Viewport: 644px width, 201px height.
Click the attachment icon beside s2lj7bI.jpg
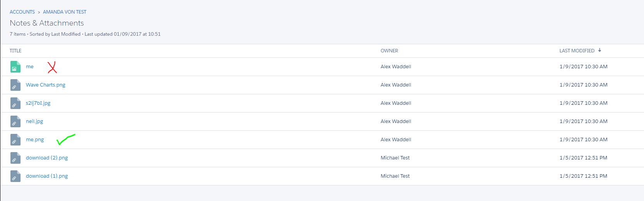[15, 103]
